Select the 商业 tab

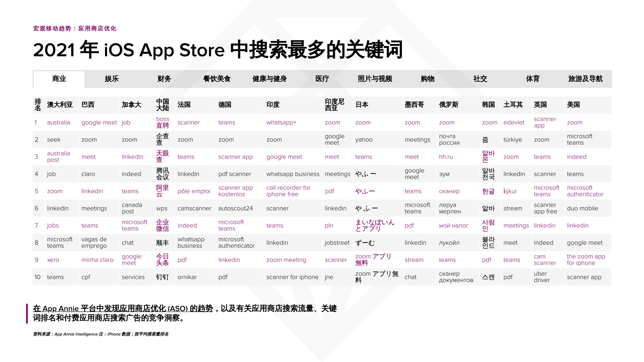59,79
